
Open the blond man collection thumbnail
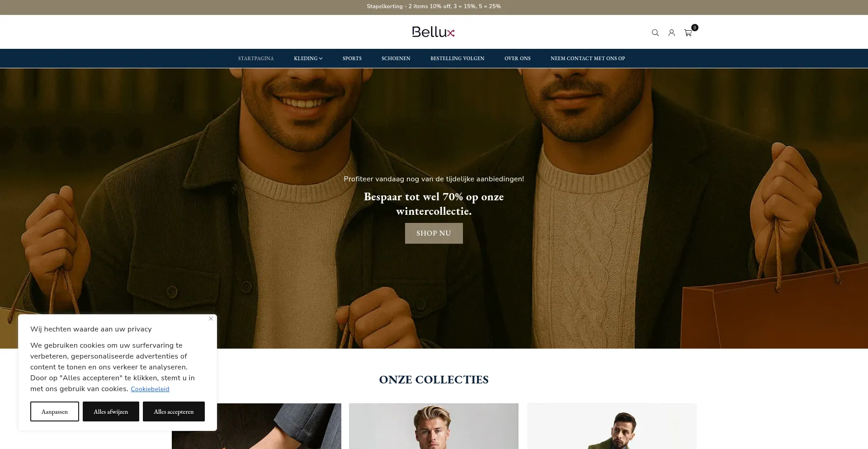click(434, 426)
